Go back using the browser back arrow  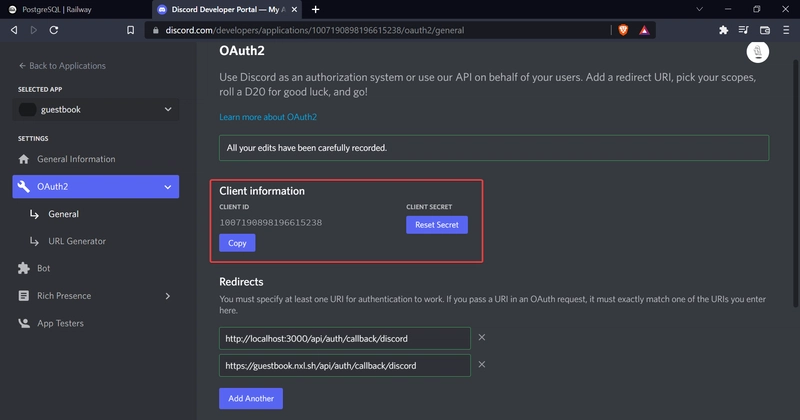click(14, 30)
